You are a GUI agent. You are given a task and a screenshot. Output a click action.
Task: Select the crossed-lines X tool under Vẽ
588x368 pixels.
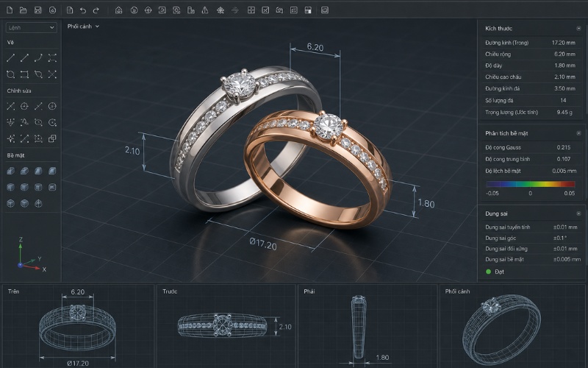[52, 74]
